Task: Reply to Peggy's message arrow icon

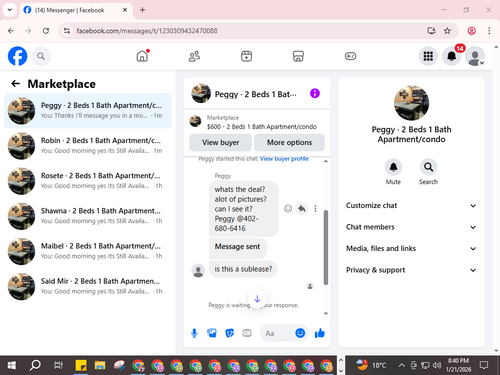Action: pos(302,209)
